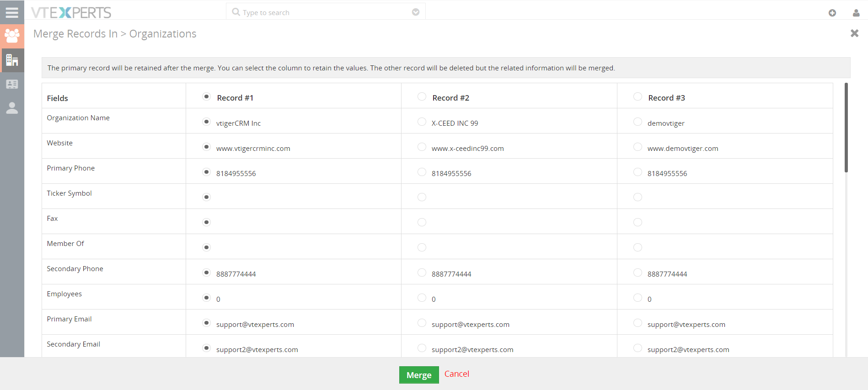
Task: Click the Merge Records In heading
Action: pos(75,34)
